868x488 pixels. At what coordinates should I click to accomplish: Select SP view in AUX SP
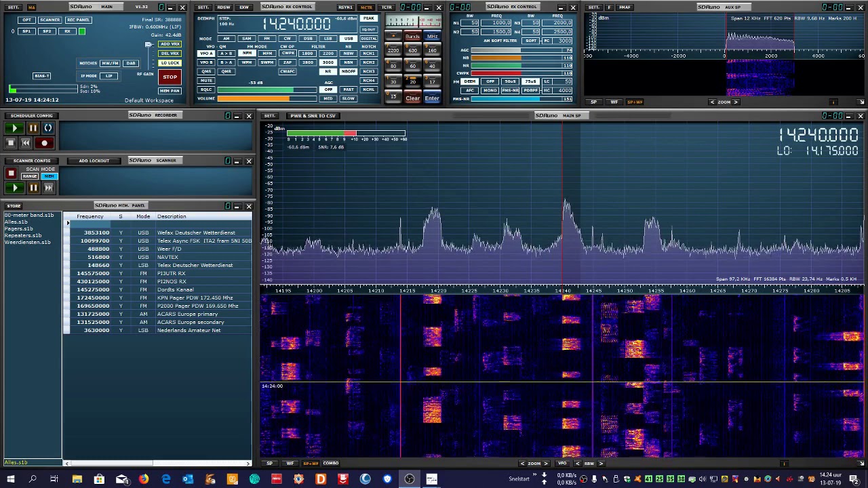click(x=594, y=102)
